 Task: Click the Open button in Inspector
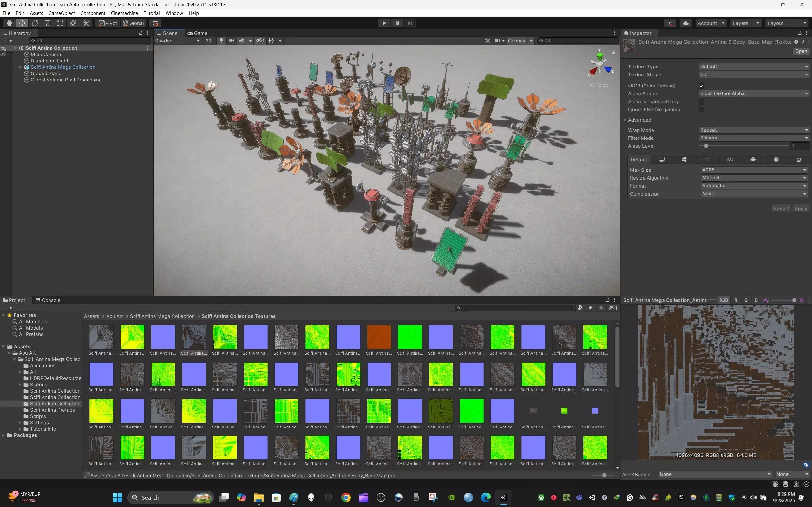(x=801, y=51)
